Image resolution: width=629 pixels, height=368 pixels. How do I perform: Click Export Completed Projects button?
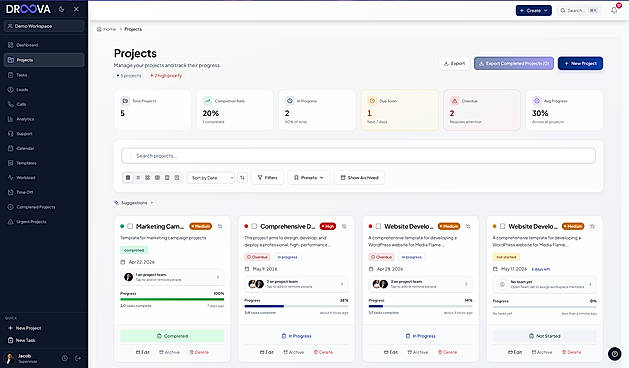[514, 63]
